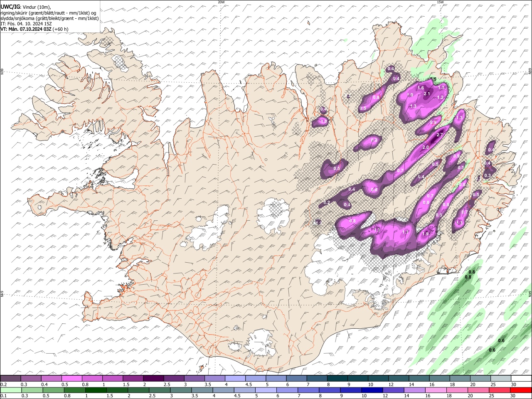Screen dimensions: 532x399
Task: Click the light lavender 4 to 4.5 snow legend swatch
Action: [235, 378]
